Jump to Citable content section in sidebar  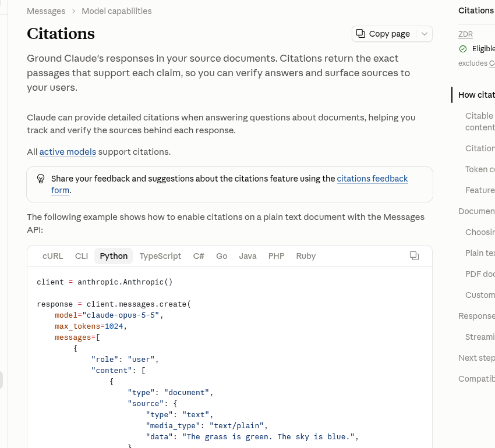(480, 122)
